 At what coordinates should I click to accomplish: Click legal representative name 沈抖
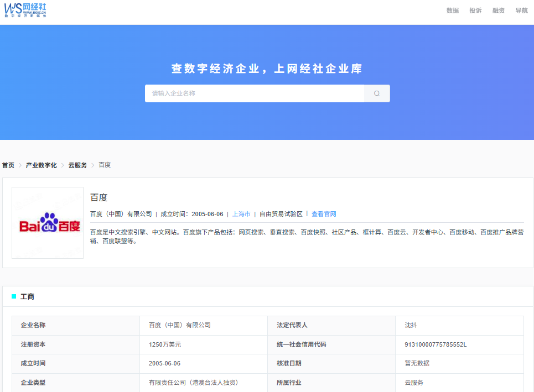point(412,325)
